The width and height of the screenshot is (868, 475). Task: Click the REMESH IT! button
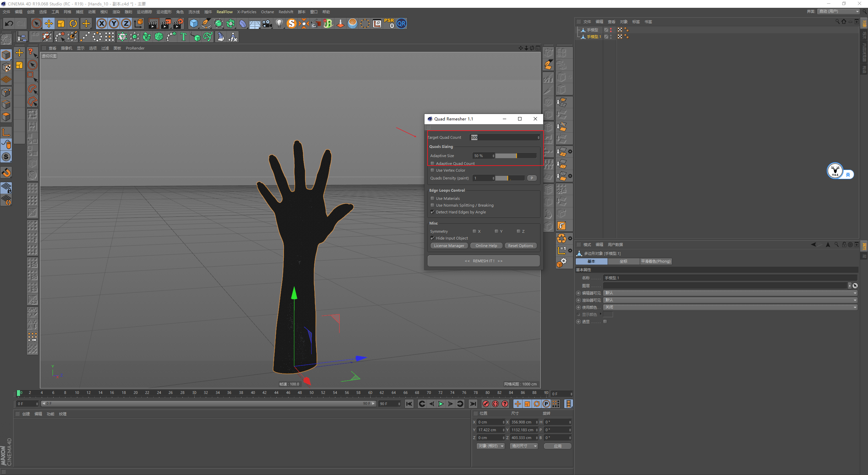484,261
